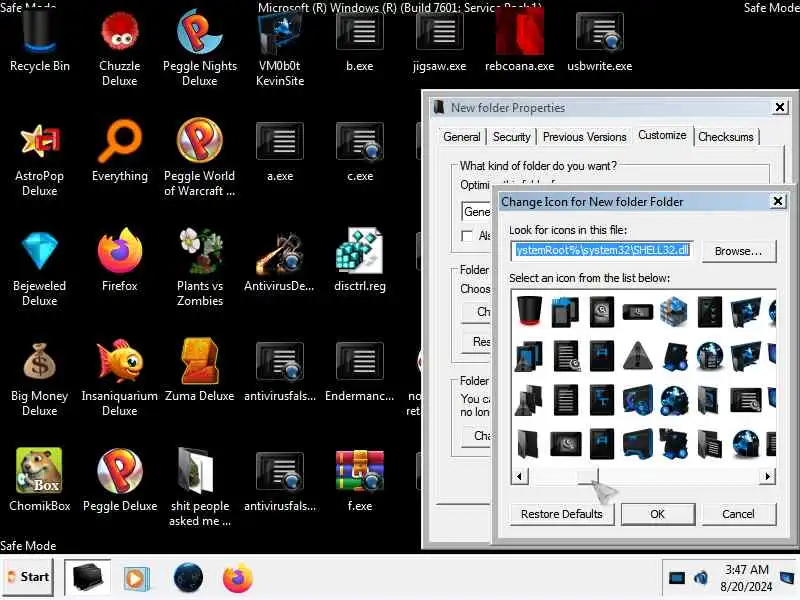Select the jigsaw.exe file icon

point(439,43)
